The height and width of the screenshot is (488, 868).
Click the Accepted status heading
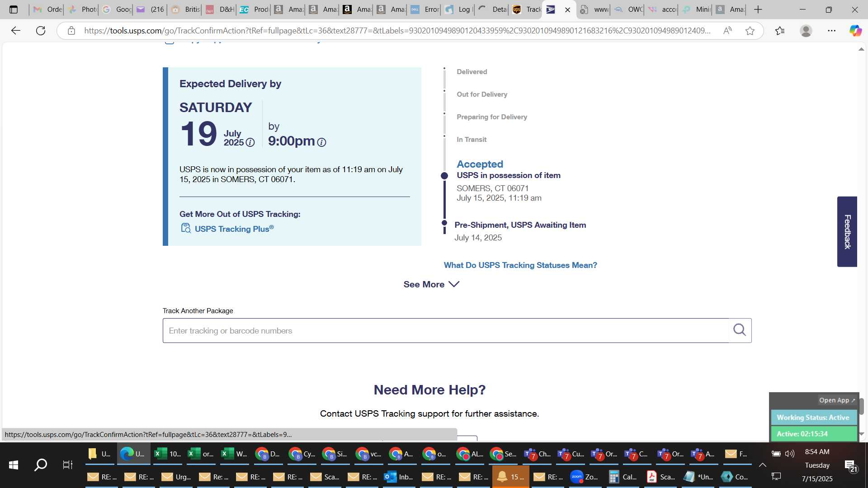(x=480, y=164)
